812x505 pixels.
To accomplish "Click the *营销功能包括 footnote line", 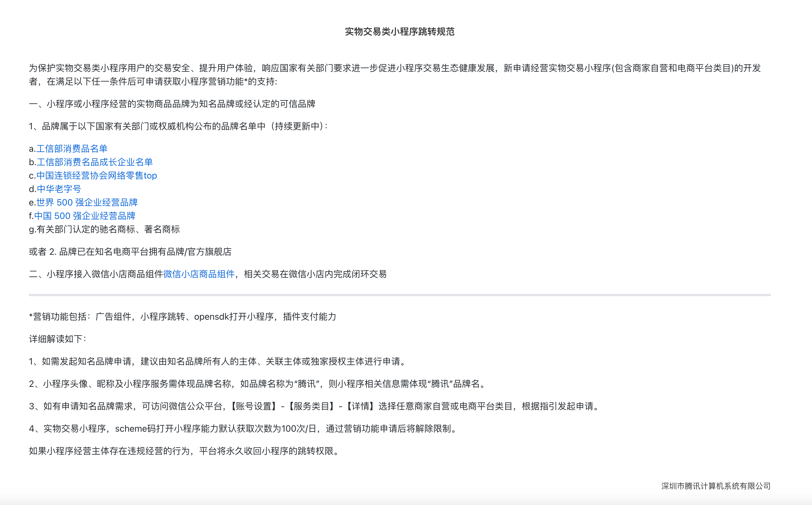I will pos(182,317).
